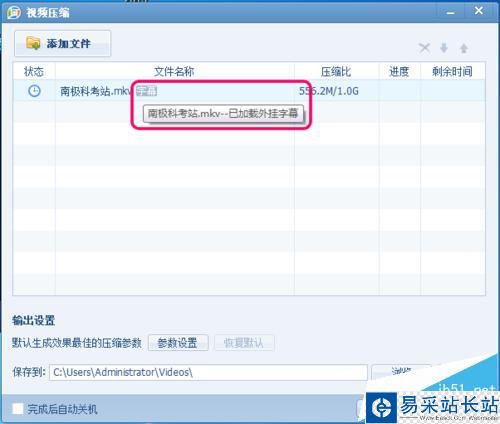
Task: Close the 视频压缩 window
Action: (x=479, y=11)
